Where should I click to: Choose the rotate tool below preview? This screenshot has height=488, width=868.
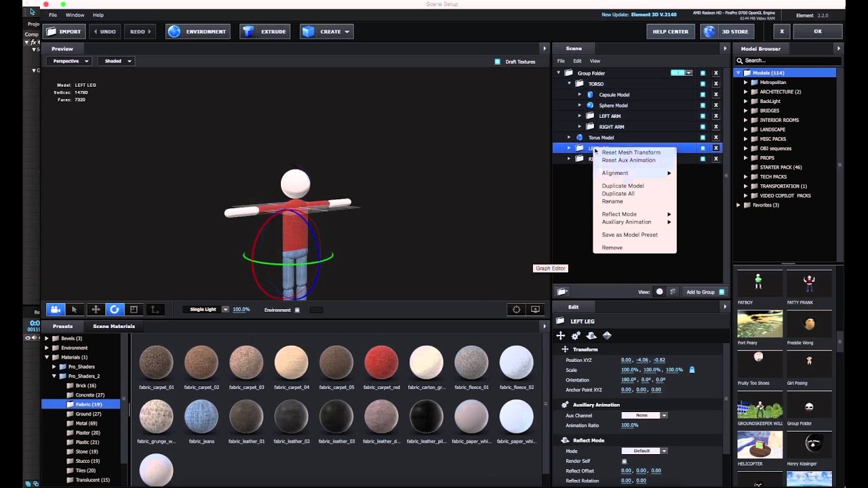(x=115, y=310)
